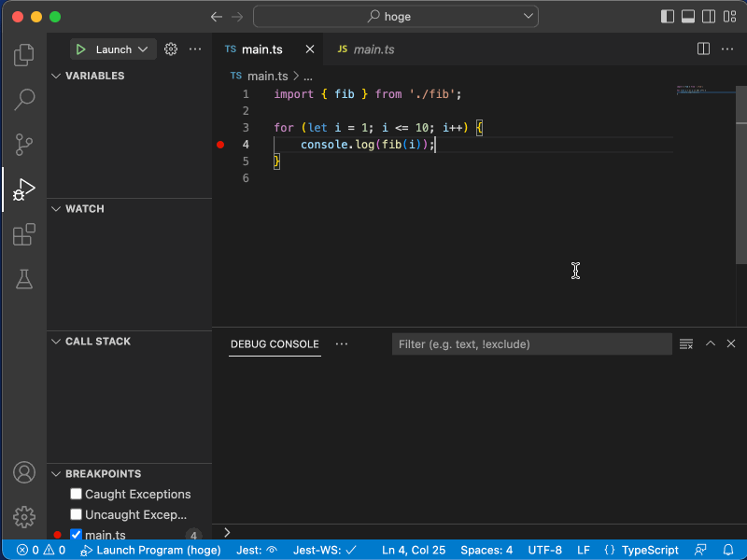The width and height of the screenshot is (747, 560).
Task: Check the Uncaught Exceptions breakpoint
Action: click(76, 514)
